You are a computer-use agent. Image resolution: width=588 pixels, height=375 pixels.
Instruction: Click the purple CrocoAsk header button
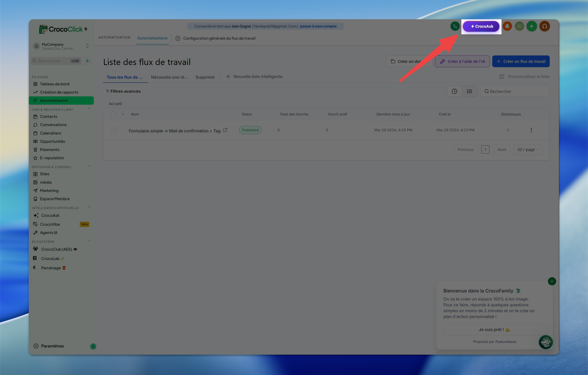point(481,26)
